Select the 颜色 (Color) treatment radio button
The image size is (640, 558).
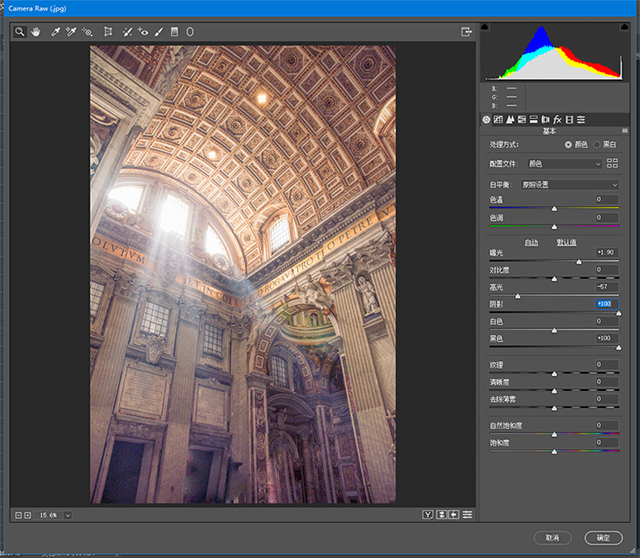pyautogui.click(x=568, y=145)
